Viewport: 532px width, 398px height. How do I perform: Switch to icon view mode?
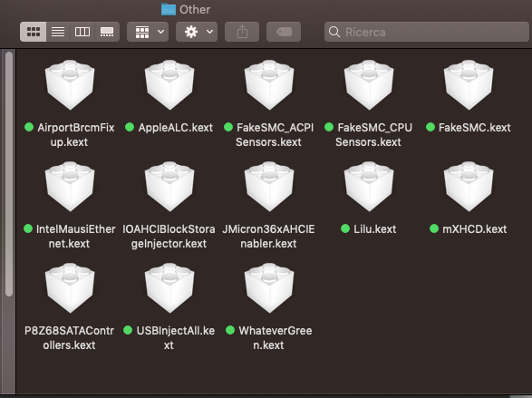point(34,32)
